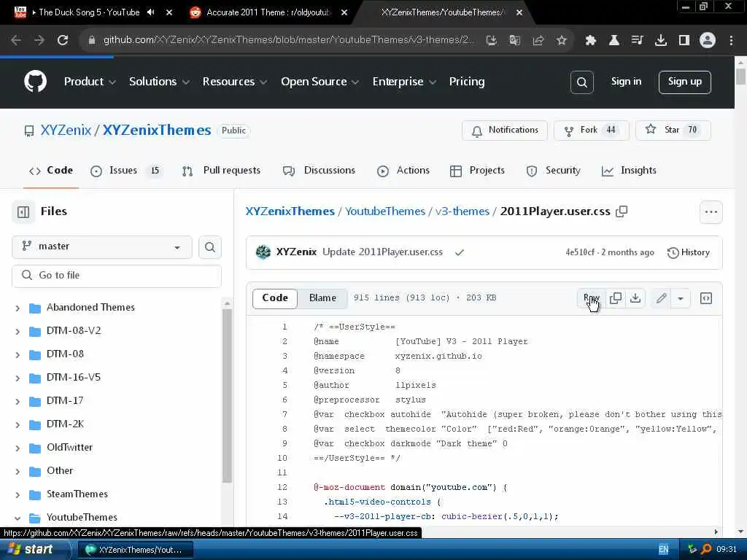Viewport: 747px width, 560px height.
Task: Expand the DTM-08-V2 folder
Action: (x=18, y=332)
